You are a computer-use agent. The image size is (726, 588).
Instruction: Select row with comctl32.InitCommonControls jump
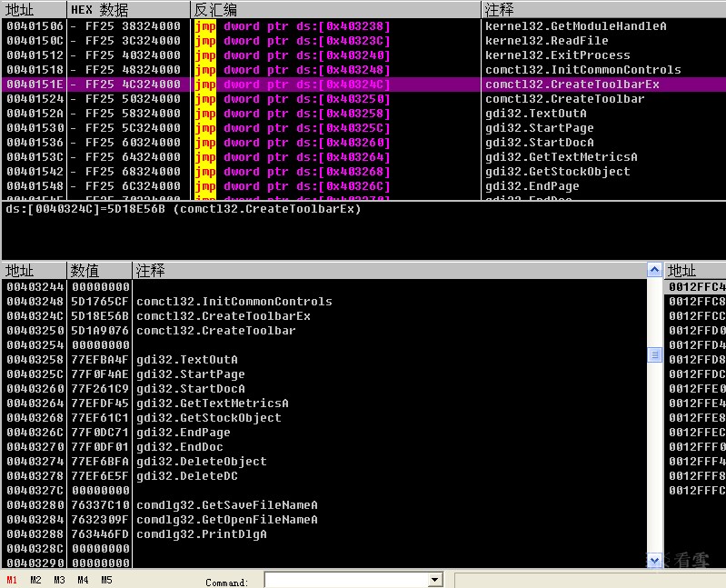pos(364,70)
